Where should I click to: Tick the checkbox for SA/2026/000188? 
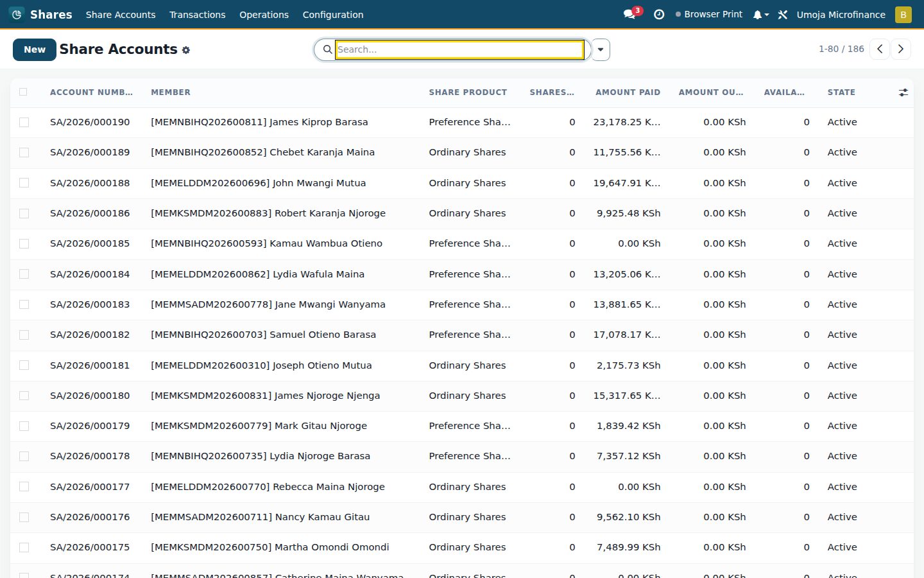click(24, 183)
